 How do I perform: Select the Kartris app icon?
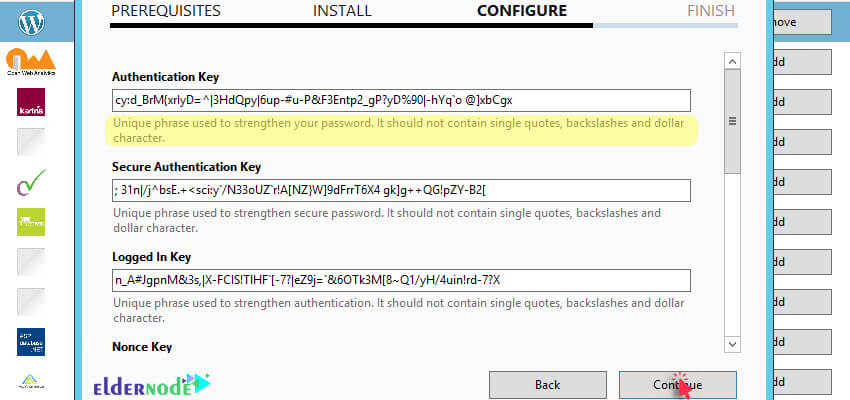click(x=31, y=102)
